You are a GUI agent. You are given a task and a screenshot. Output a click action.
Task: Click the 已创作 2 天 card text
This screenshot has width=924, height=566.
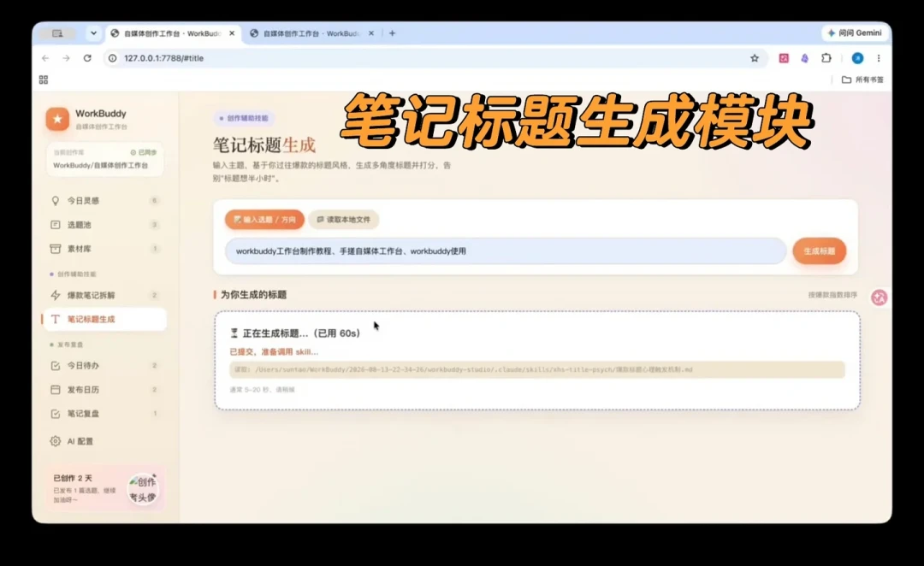click(x=73, y=478)
